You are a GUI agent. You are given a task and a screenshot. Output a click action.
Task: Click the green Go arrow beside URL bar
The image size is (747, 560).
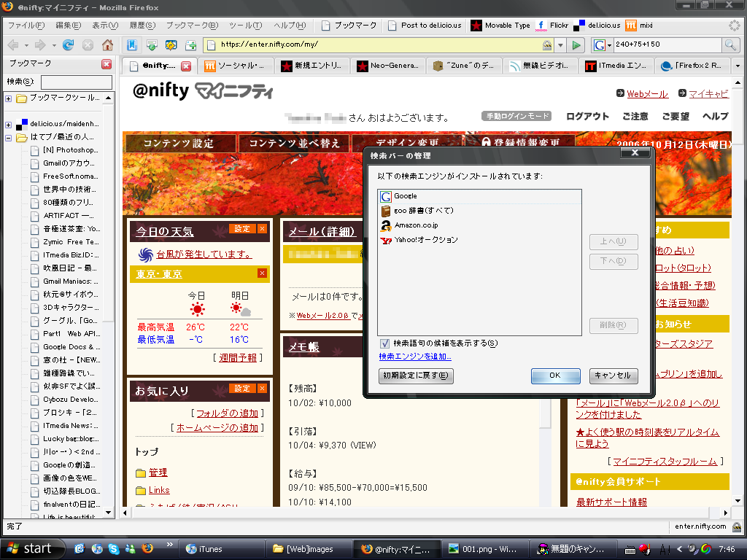(x=576, y=45)
